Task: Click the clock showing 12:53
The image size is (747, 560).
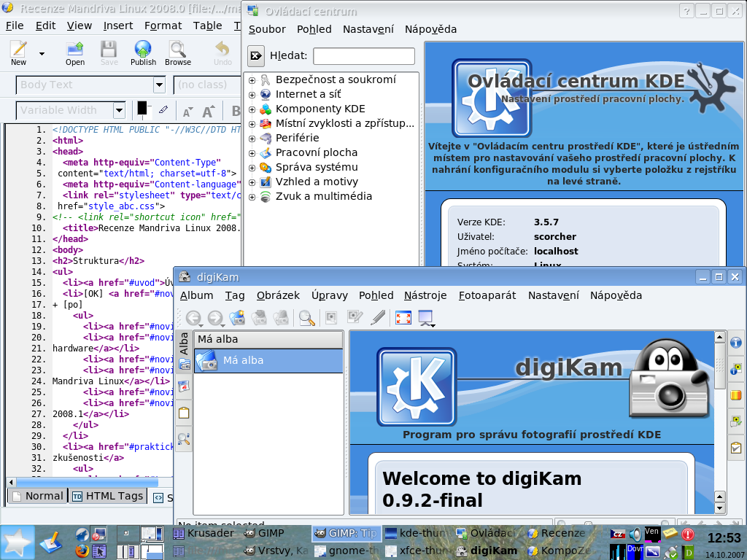Action: click(x=724, y=538)
